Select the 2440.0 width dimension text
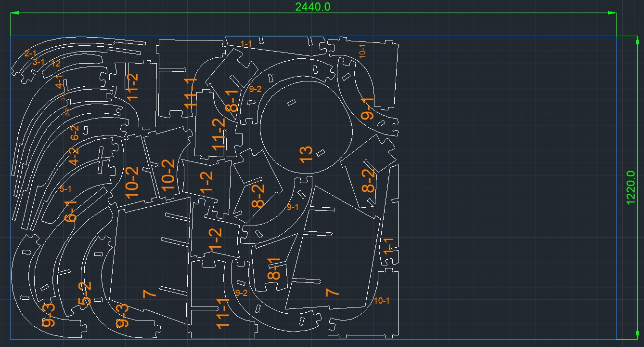Image resolution: width=644 pixels, height=347 pixels. click(313, 6)
